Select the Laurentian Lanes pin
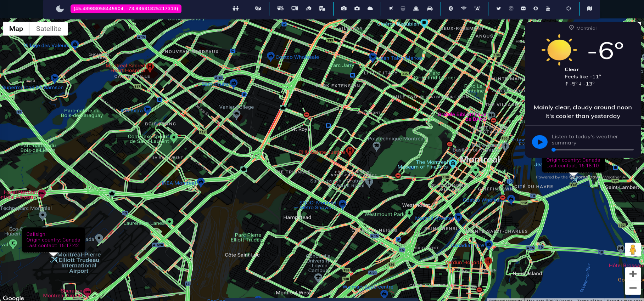644x301 pixels. point(169,222)
